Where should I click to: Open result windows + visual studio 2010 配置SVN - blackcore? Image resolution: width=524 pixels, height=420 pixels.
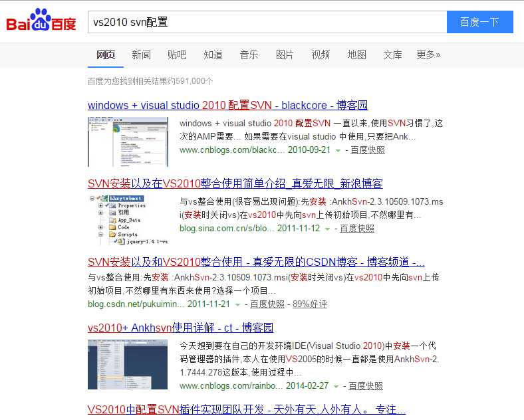click(x=228, y=105)
